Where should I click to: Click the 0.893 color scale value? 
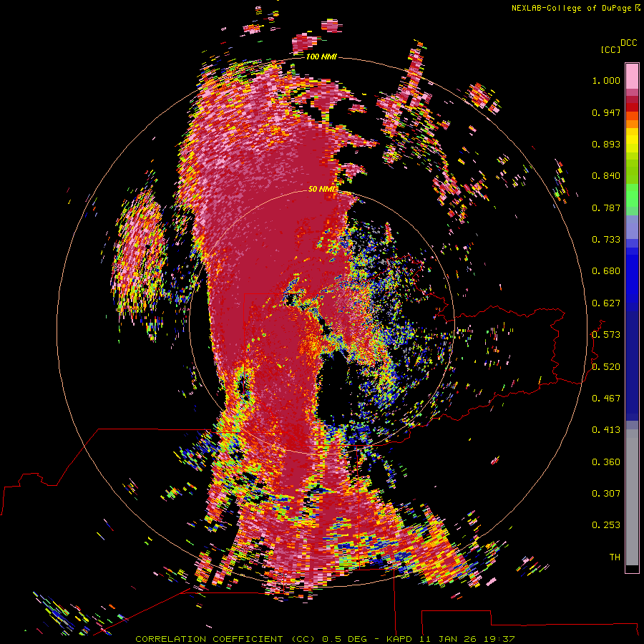pos(606,144)
